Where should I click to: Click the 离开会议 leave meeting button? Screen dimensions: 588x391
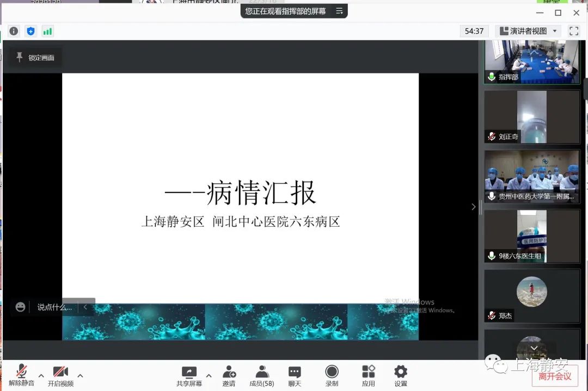pyautogui.click(x=555, y=376)
